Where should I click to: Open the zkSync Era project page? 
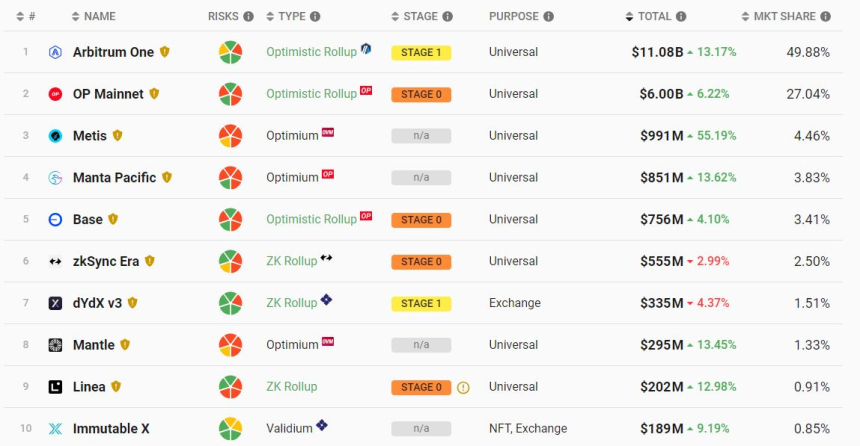(x=106, y=261)
